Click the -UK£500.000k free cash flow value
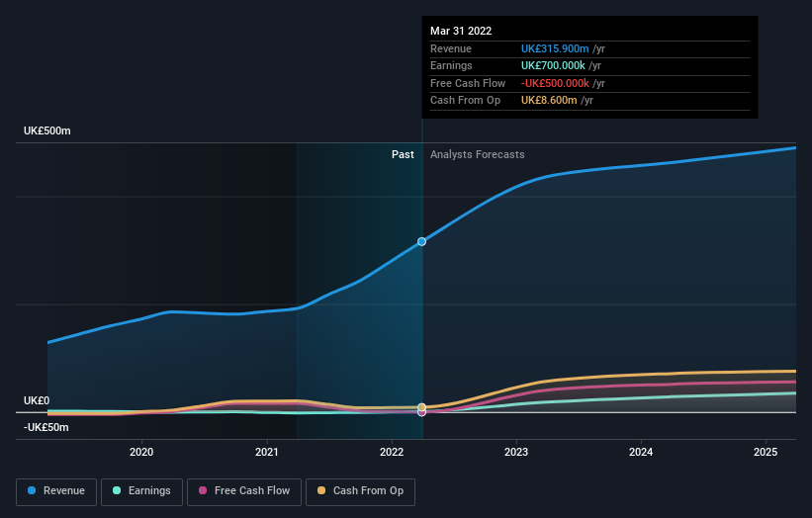The height and width of the screenshot is (518, 812). tap(555, 83)
